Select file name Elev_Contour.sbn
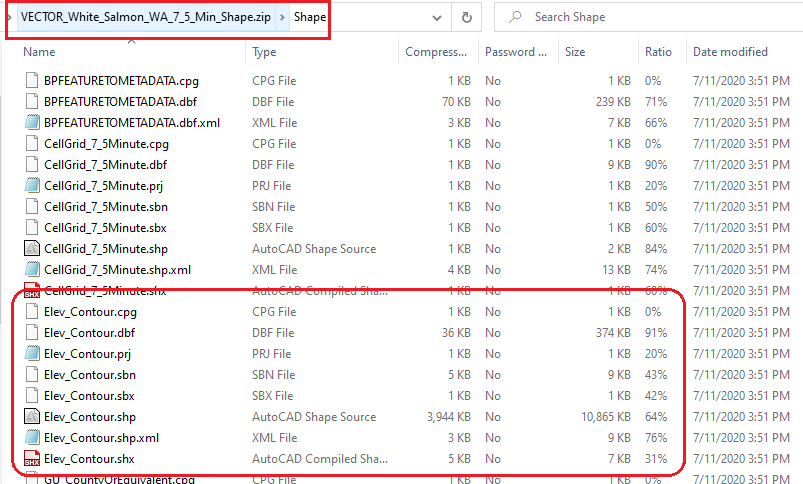Screen dimensions: 803x484 click(90, 374)
